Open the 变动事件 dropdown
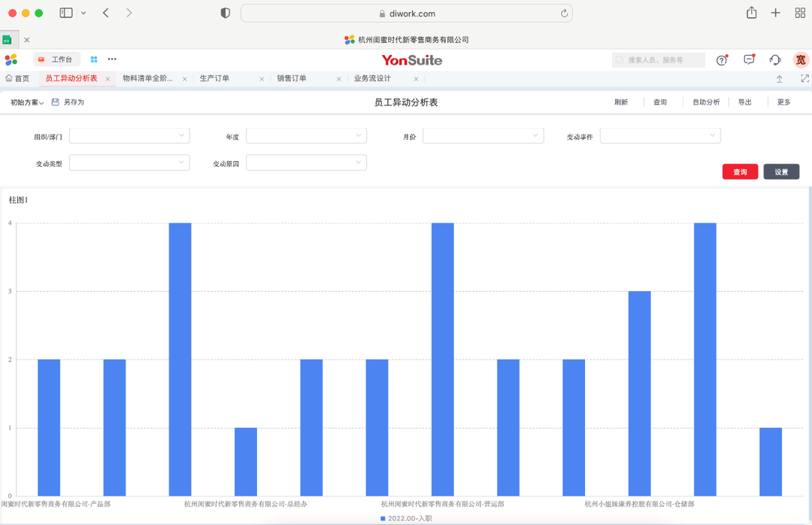This screenshot has height=525, width=812. tap(660, 136)
